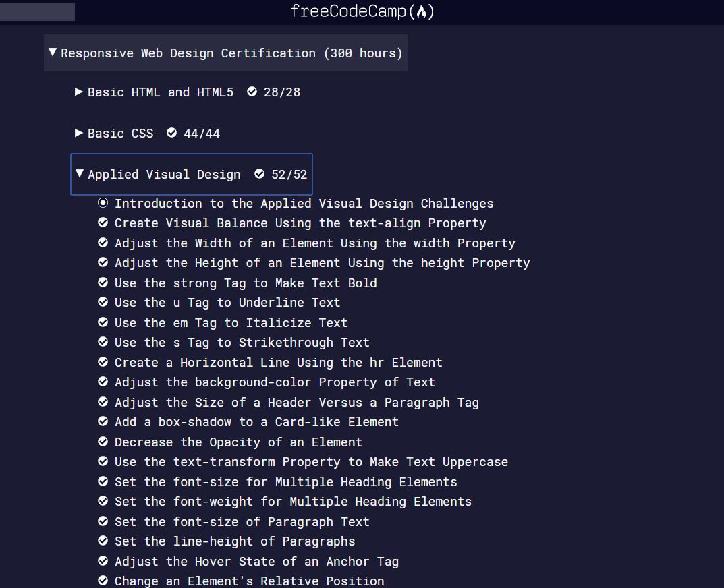Click checkmark next to u Tag challenge

click(x=103, y=302)
